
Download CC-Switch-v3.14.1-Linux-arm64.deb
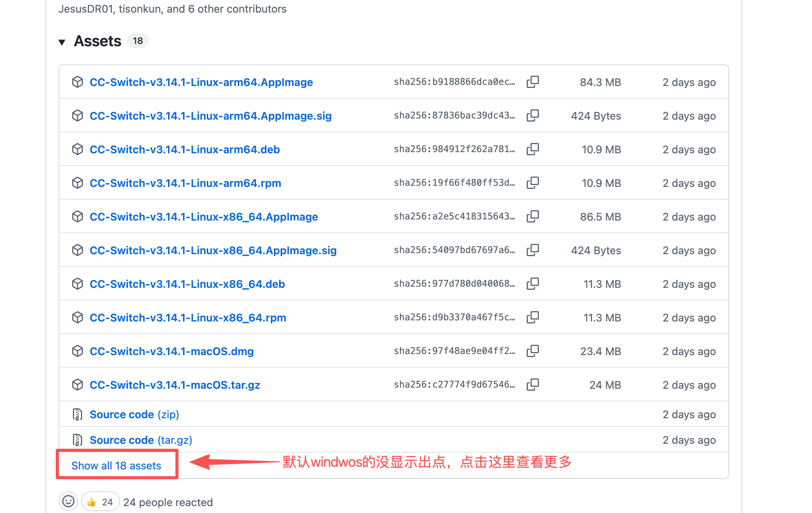click(185, 149)
